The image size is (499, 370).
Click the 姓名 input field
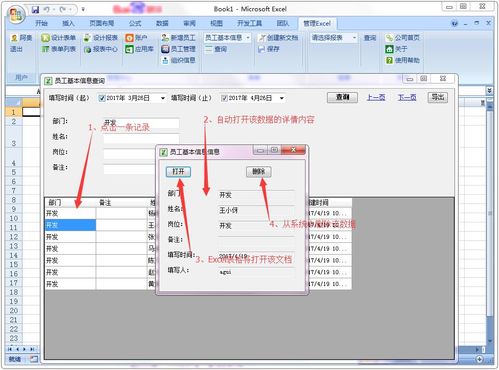[x=141, y=138]
